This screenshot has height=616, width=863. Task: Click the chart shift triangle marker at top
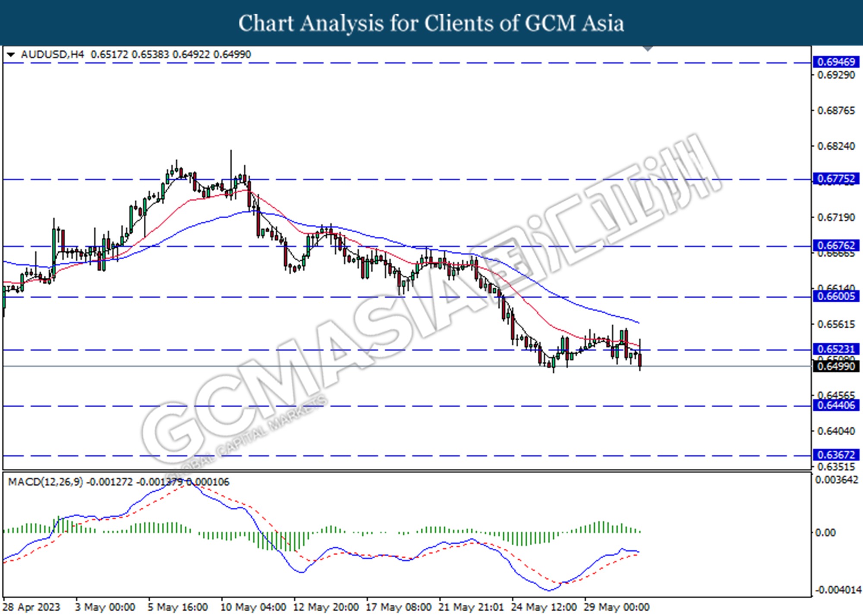pos(648,48)
